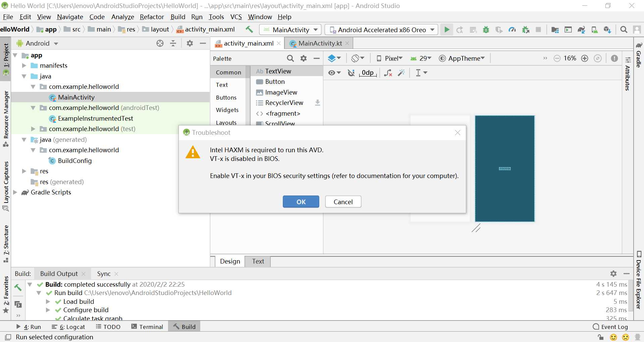Zoom out the design surface
Viewport: 644px width, 342px height.
pyautogui.click(x=557, y=58)
